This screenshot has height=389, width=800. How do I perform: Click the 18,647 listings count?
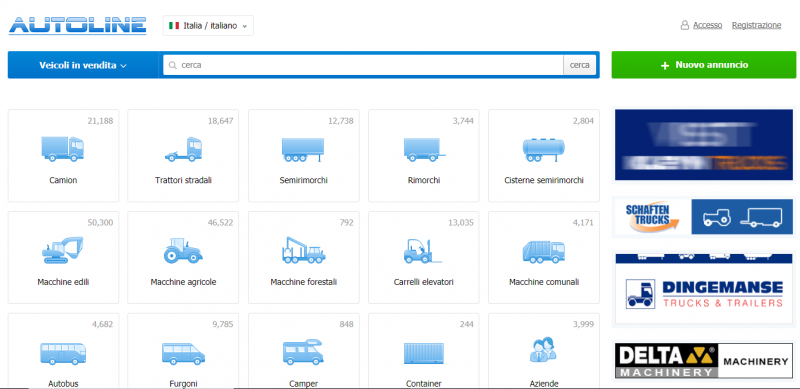pos(220,121)
